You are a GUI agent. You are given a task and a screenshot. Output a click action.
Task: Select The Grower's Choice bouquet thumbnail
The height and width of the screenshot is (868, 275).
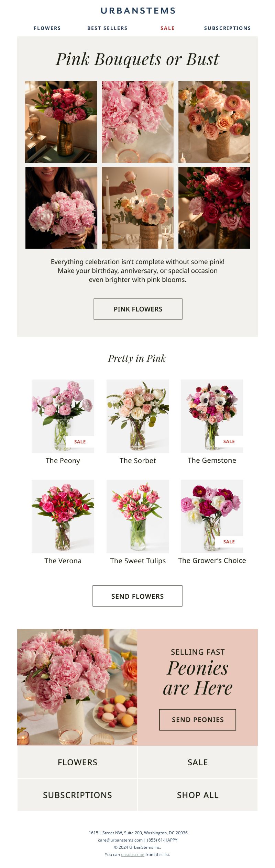pyautogui.click(x=212, y=516)
